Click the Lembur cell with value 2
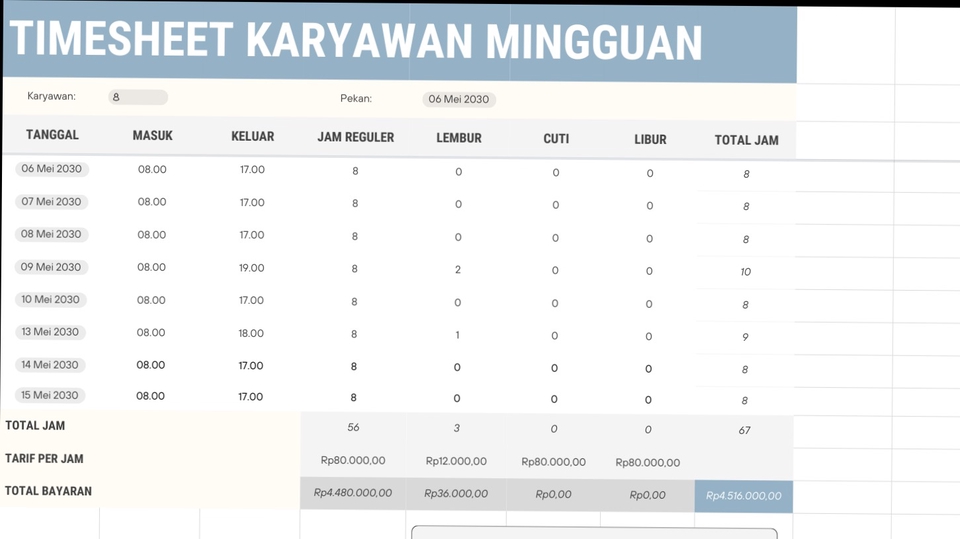The image size is (960, 539). pos(458,270)
